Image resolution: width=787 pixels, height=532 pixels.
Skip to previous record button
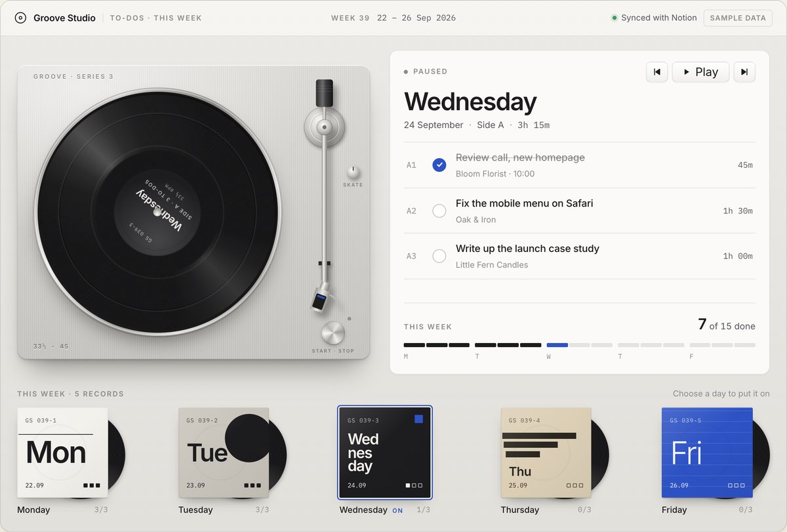(x=656, y=72)
